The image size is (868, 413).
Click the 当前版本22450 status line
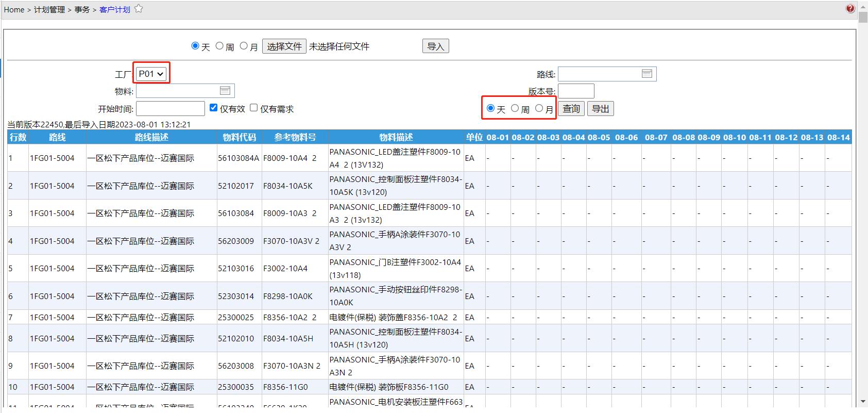tap(99, 124)
